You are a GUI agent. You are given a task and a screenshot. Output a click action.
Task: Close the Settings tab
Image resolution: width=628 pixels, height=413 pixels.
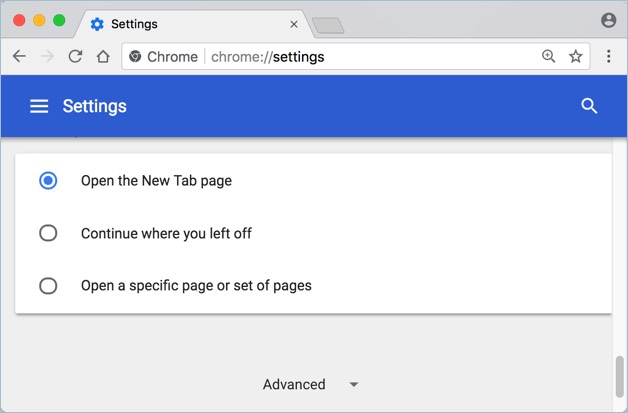point(293,24)
